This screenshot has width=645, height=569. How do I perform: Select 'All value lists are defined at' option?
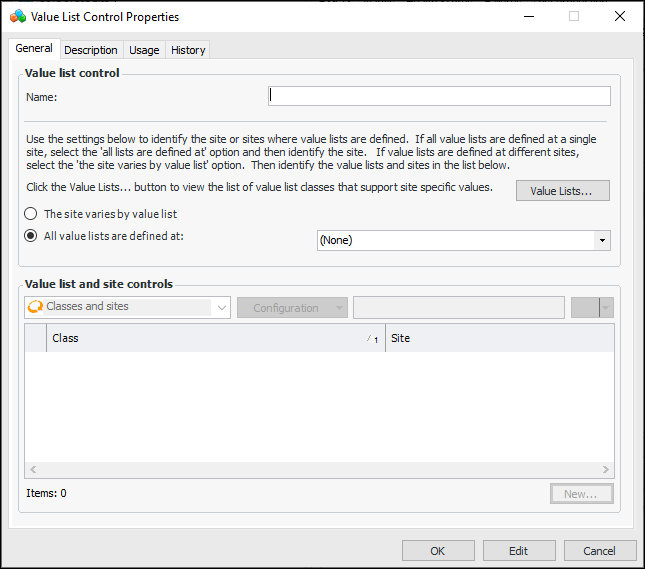(32, 236)
